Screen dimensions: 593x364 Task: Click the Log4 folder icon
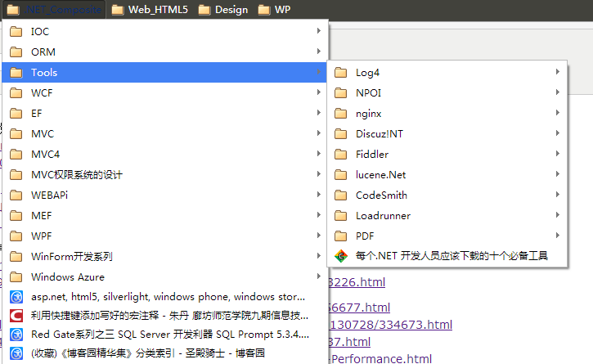click(341, 72)
